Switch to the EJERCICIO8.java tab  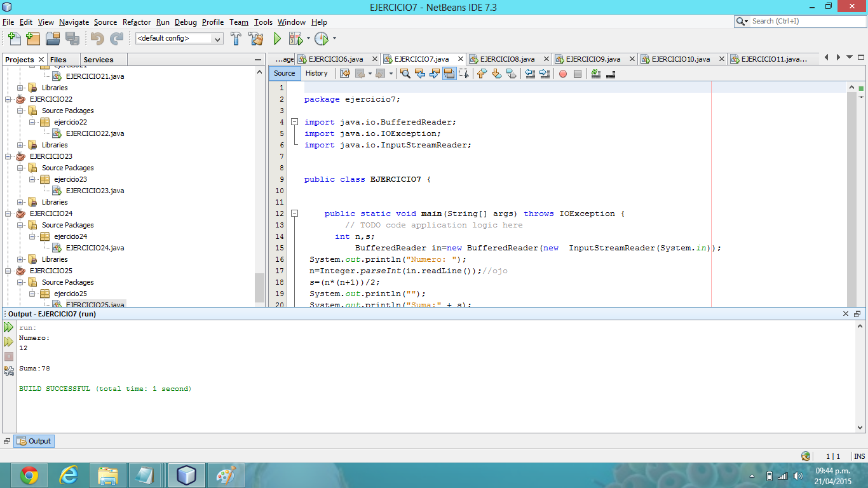[x=508, y=59]
